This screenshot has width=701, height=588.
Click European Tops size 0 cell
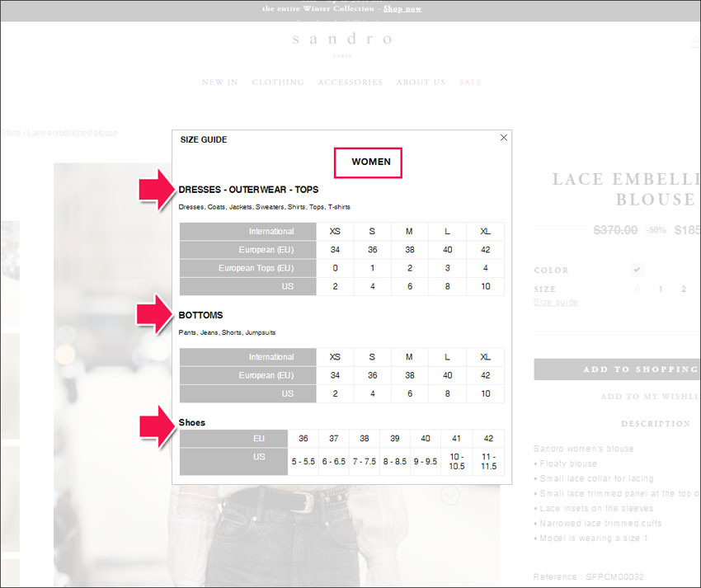(x=335, y=268)
